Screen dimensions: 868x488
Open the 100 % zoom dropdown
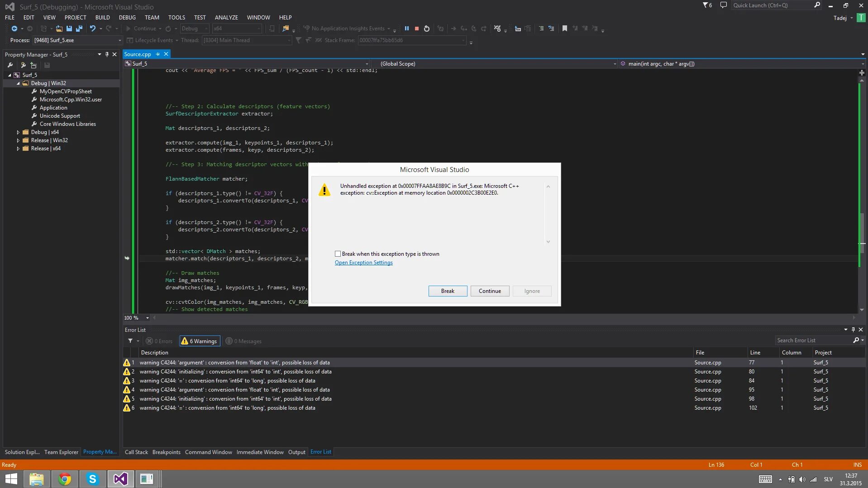pyautogui.click(x=137, y=318)
